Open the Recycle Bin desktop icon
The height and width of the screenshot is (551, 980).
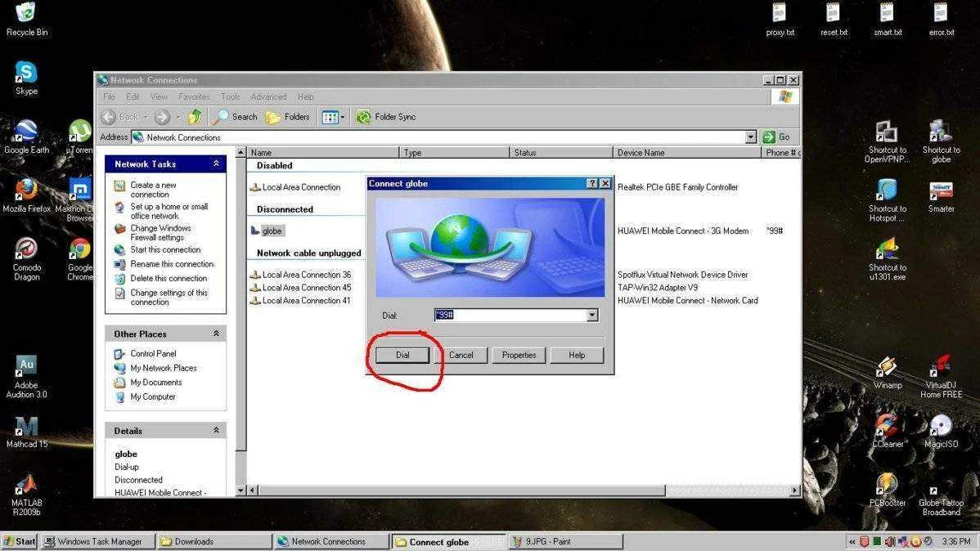tap(26, 19)
